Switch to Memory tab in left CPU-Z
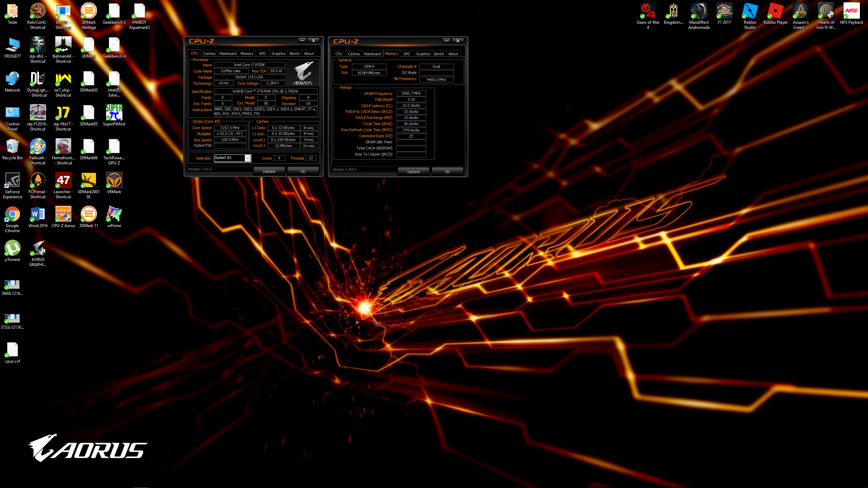The image size is (868, 488). [x=247, y=54]
